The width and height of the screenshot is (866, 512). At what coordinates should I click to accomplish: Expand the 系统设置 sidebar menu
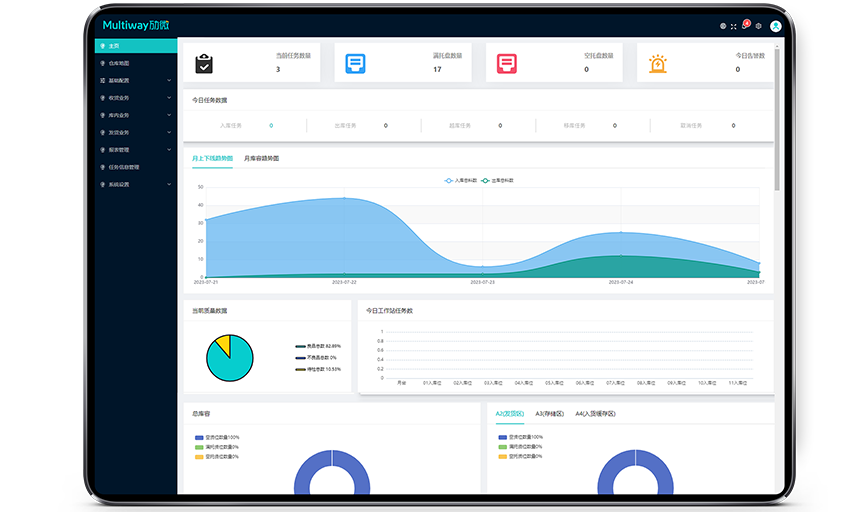click(125, 184)
